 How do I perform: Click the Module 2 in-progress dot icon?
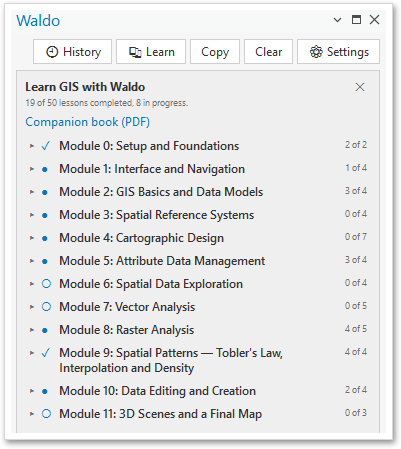pyautogui.click(x=45, y=192)
